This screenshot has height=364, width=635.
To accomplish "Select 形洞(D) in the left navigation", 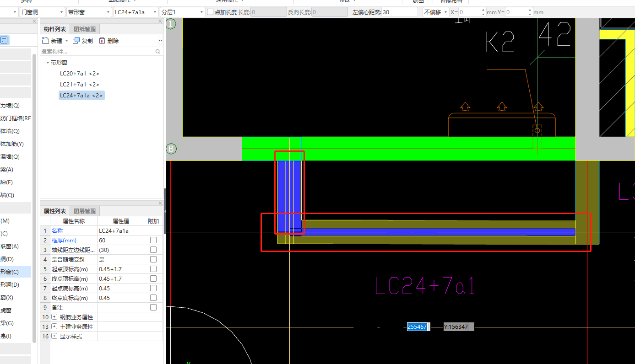I will coord(10,285).
